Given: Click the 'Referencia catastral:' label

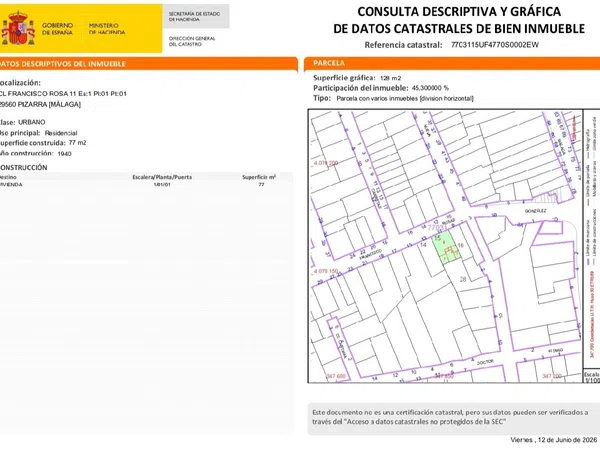Looking at the screenshot, I should tap(403, 45).
